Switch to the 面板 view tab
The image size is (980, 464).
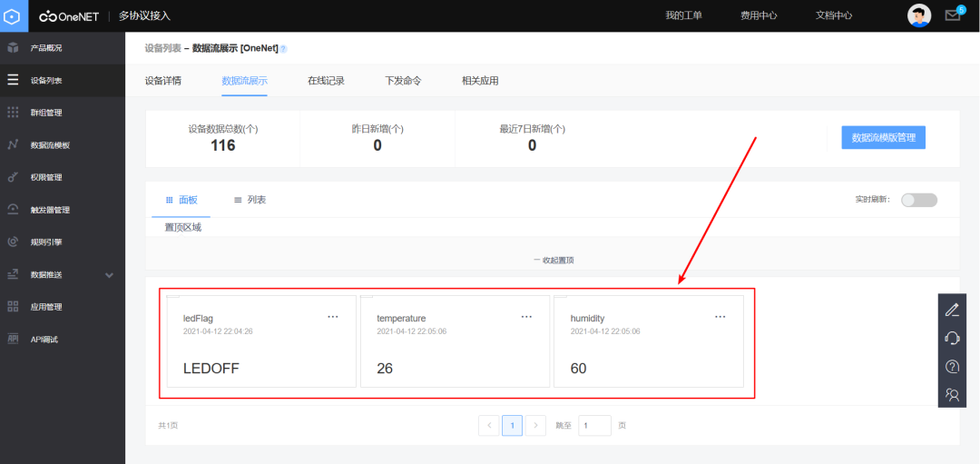pyautogui.click(x=181, y=200)
